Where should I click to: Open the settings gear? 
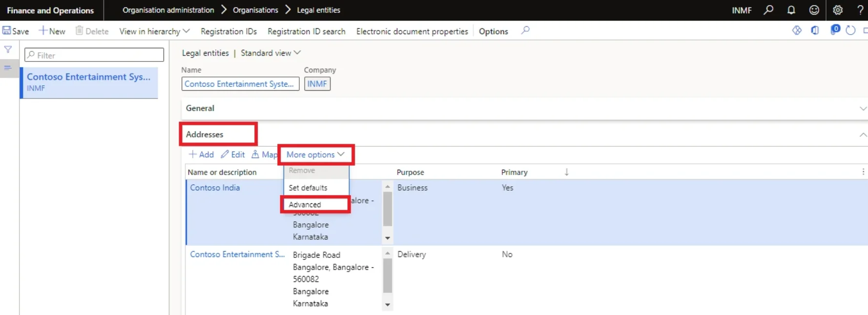pyautogui.click(x=838, y=10)
